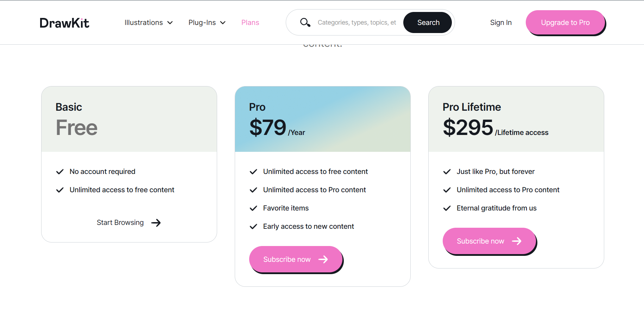Focus the categories search input field
Screen dimensions: 644x317
point(356,22)
